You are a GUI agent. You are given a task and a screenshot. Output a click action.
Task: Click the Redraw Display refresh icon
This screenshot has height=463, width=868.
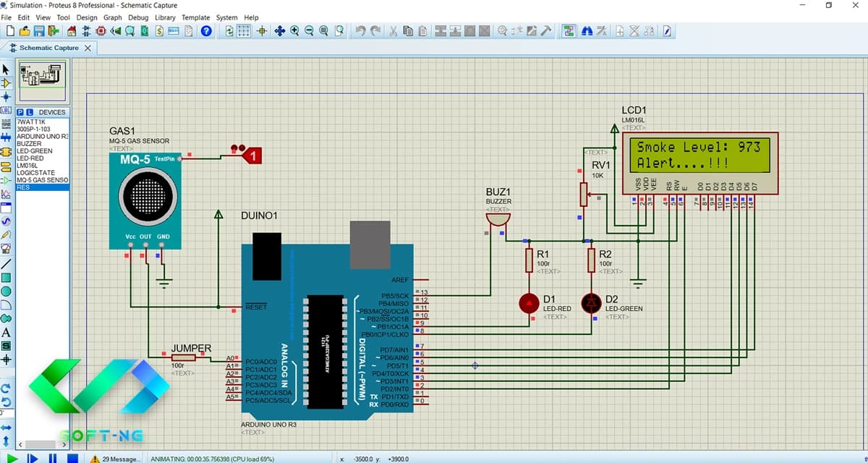229,31
